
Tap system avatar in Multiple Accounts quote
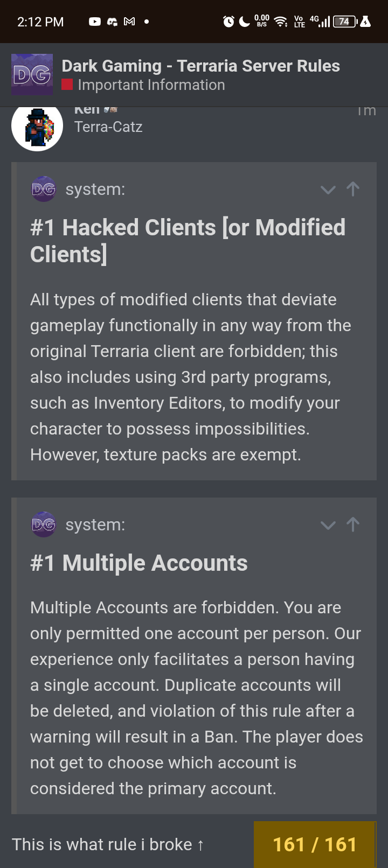pyautogui.click(x=44, y=524)
